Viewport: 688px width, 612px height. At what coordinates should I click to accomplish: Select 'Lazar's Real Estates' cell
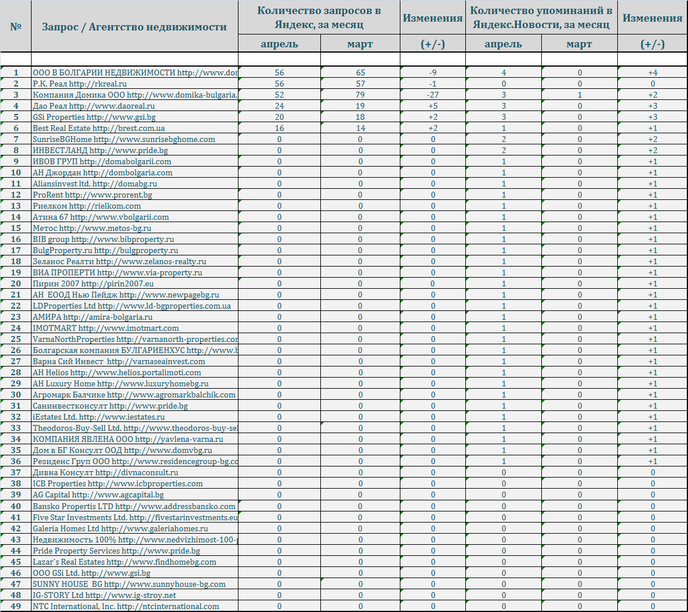(135, 562)
